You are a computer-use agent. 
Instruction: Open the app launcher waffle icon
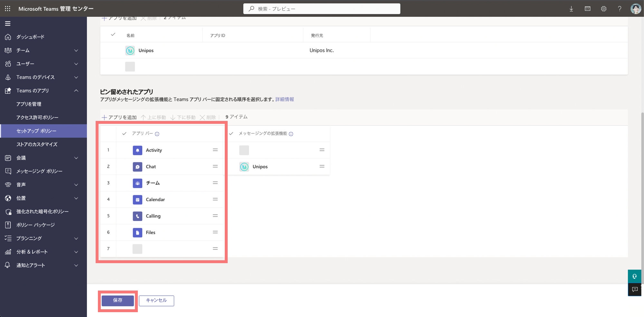point(8,9)
